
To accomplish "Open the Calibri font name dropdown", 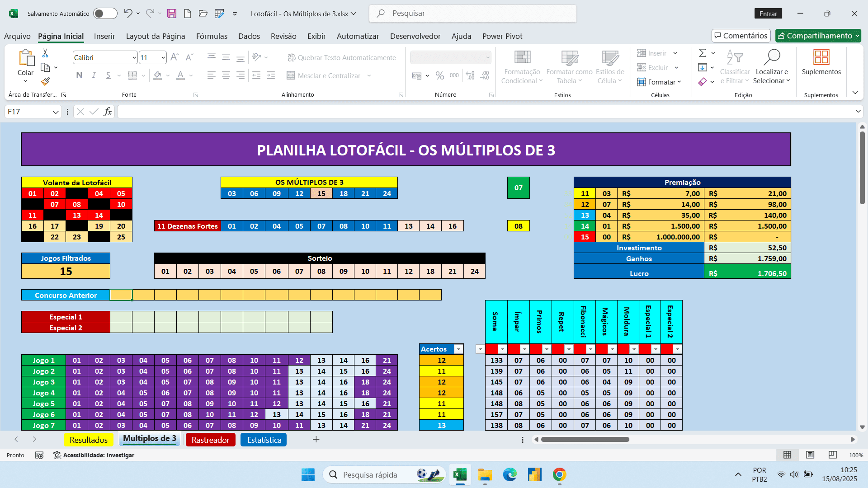I will tap(134, 57).
